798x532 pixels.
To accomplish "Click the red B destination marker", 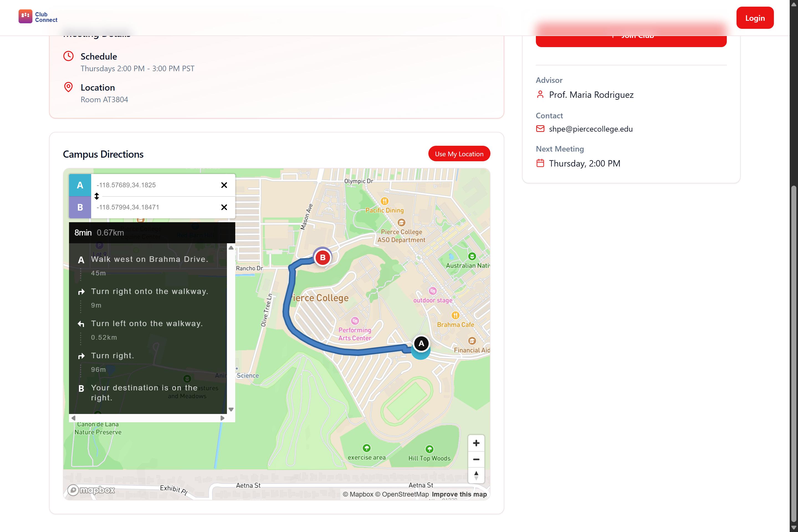I will pyautogui.click(x=323, y=257).
